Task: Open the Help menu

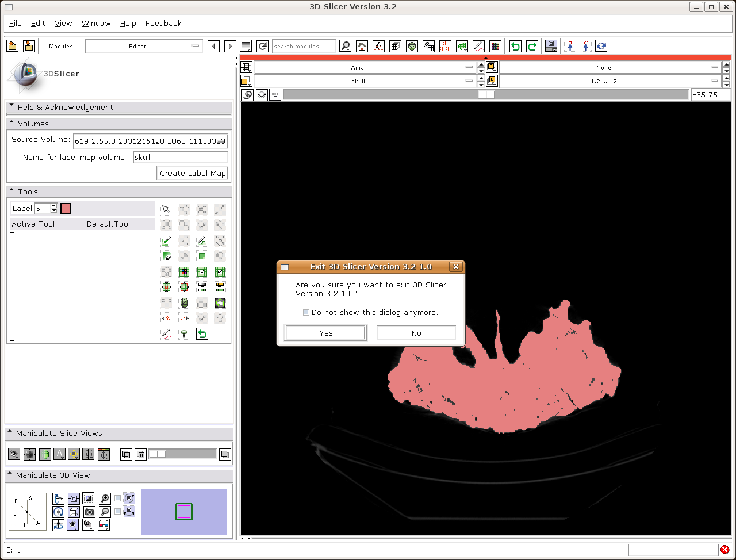Action: click(x=128, y=24)
